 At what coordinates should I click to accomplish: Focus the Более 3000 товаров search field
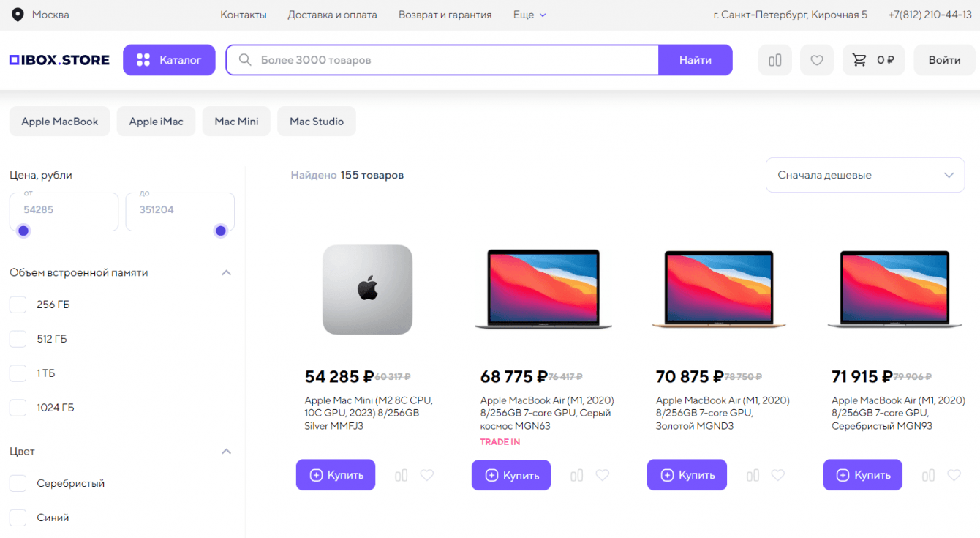(x=453, y=60)
